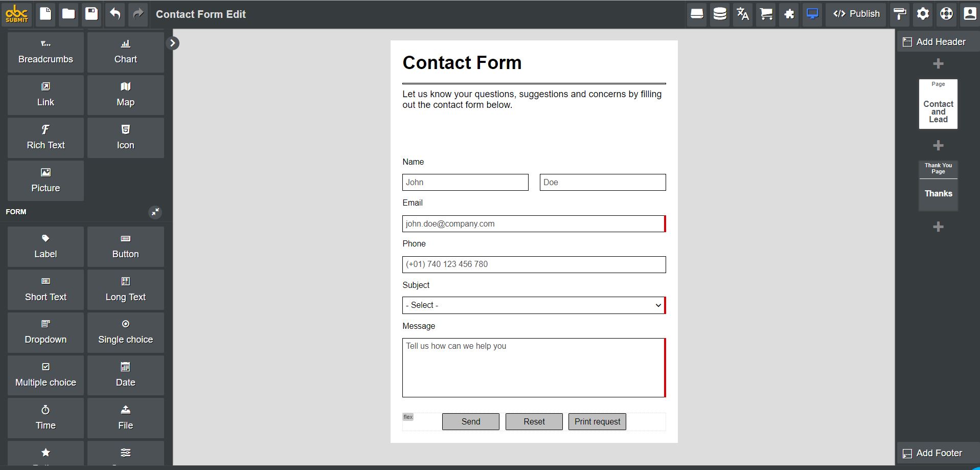Image resolution: width=980 pixels, height=470 pixels.
Task: Undo the last action
Action: [115, 14]
